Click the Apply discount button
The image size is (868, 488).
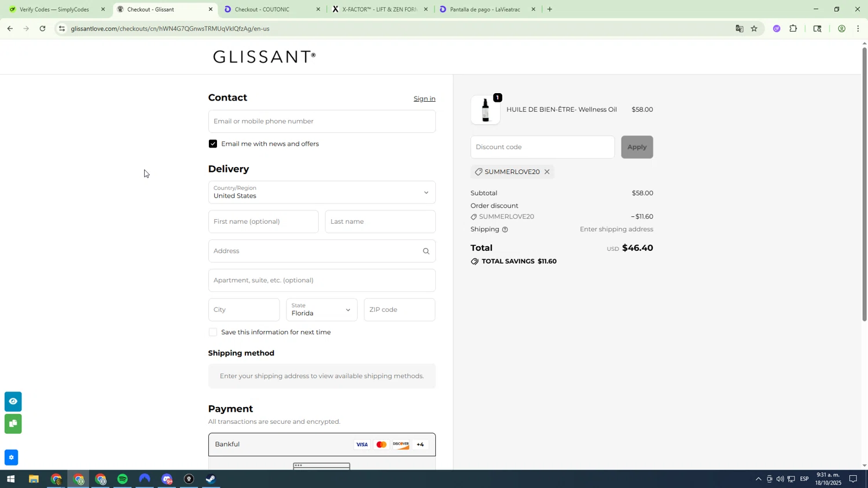tap(637, 147)
